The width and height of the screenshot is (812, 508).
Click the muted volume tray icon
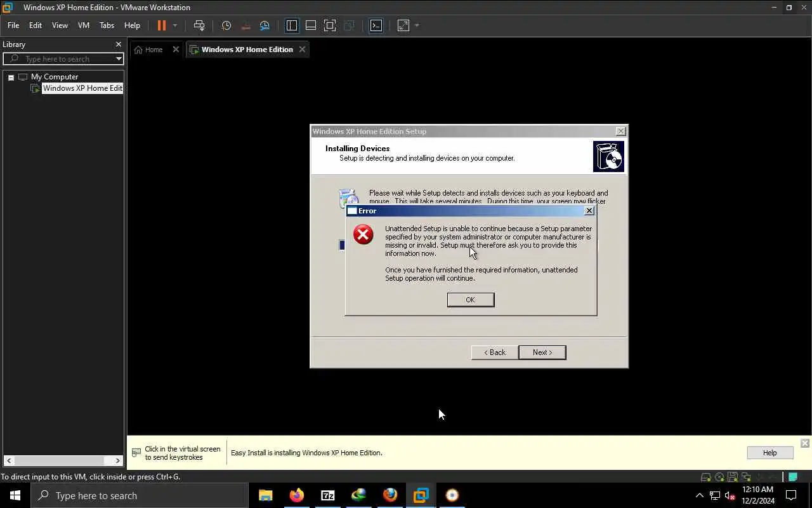[730, 496]
